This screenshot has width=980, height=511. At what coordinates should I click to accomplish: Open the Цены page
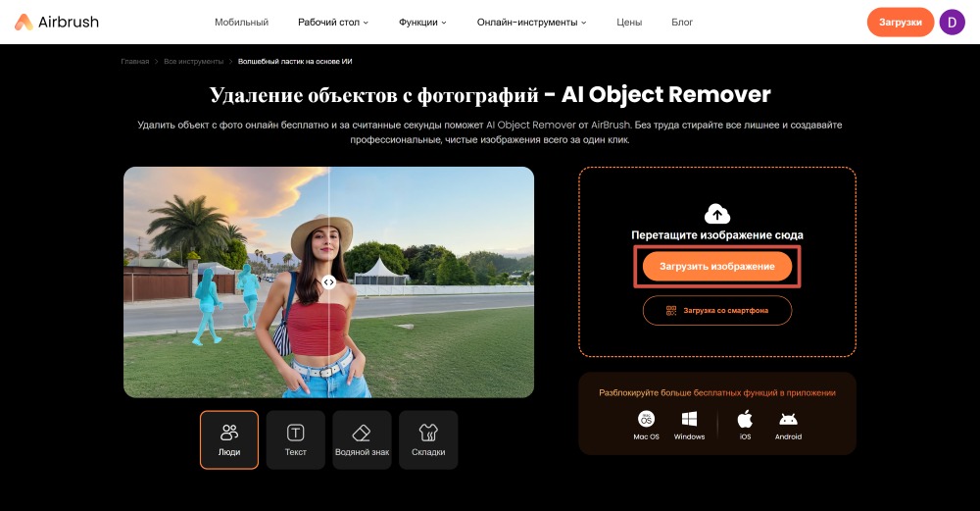click(x=629, y=22)
